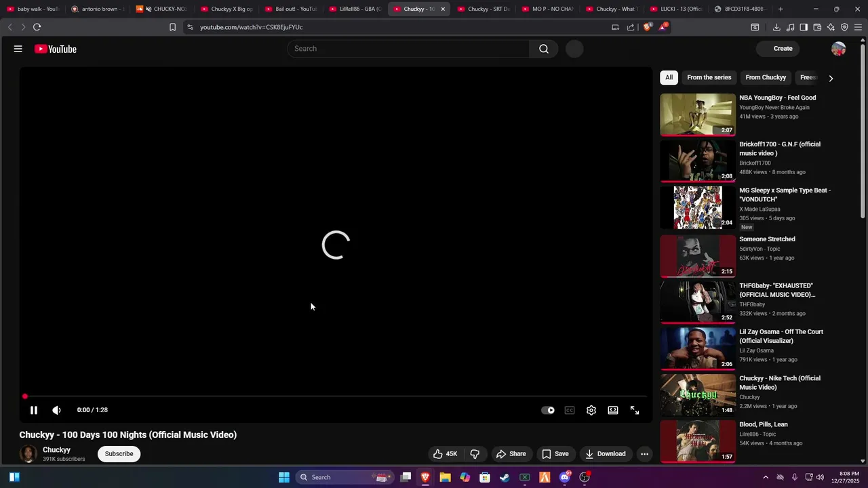Open the YouTube hamburger guide menu
The width and height of the screenshot is (868, 488).
coord(18,49)
